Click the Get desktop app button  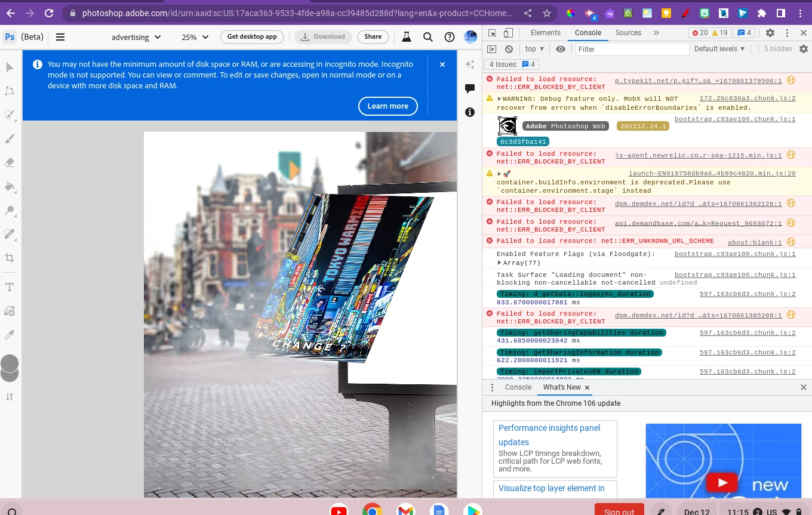[252, 37]
